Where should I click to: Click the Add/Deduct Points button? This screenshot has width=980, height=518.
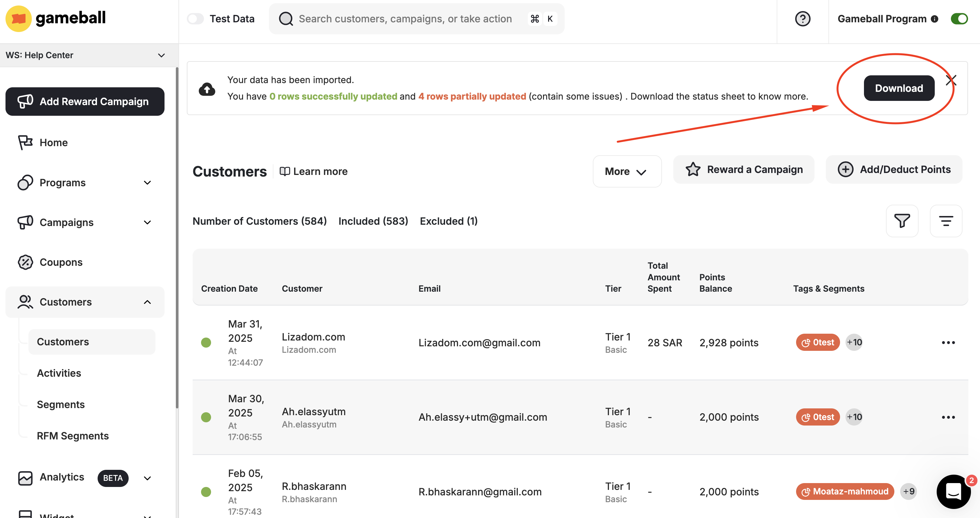[x=894, y=169]
